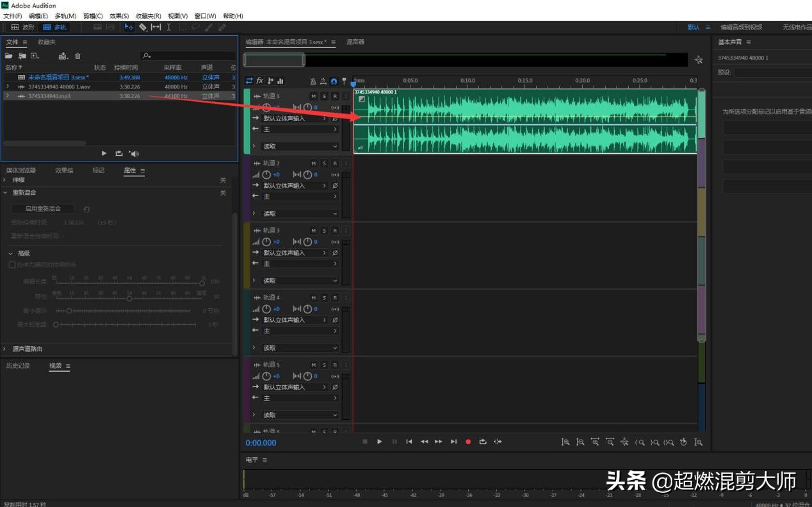This screenshot has height=507, width=812.
Task: Select the Slip tool in top toolbar
Action: tap(156, 28)
